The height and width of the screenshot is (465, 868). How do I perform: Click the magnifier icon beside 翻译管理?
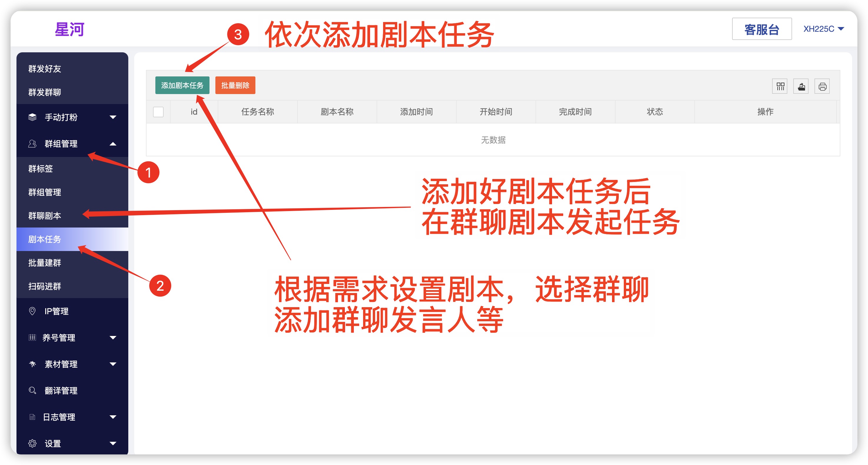[32, 391]
